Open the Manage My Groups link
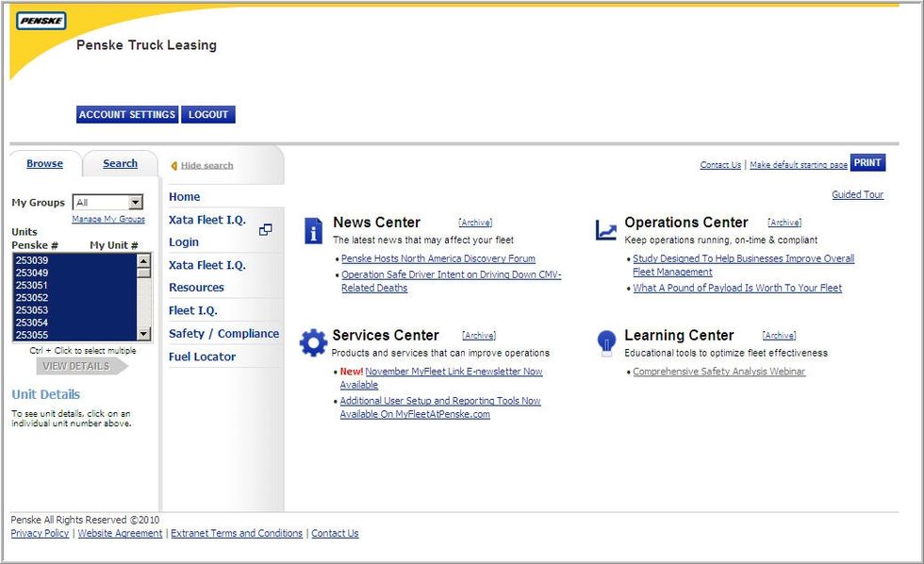The width and height of the screenshot is (924, 564). 108,220
